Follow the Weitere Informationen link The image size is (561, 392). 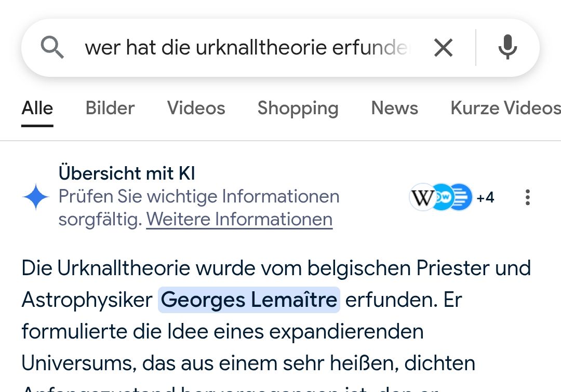[239, 219]
